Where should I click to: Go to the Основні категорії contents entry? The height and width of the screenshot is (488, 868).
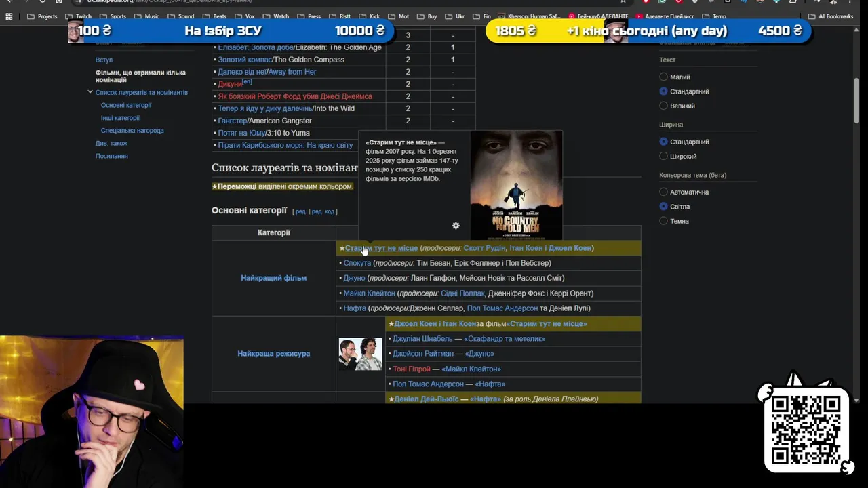tap(126, 105)
